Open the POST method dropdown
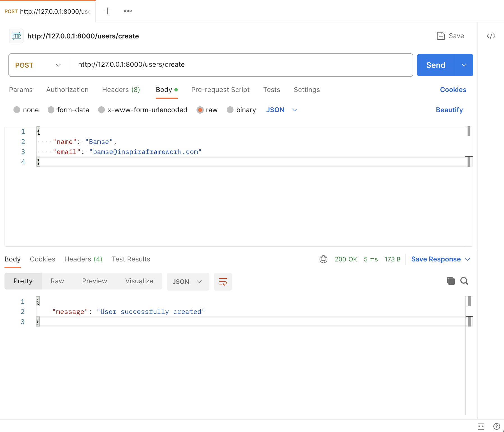This screenshot has width=504, height=432. [38, 65]
